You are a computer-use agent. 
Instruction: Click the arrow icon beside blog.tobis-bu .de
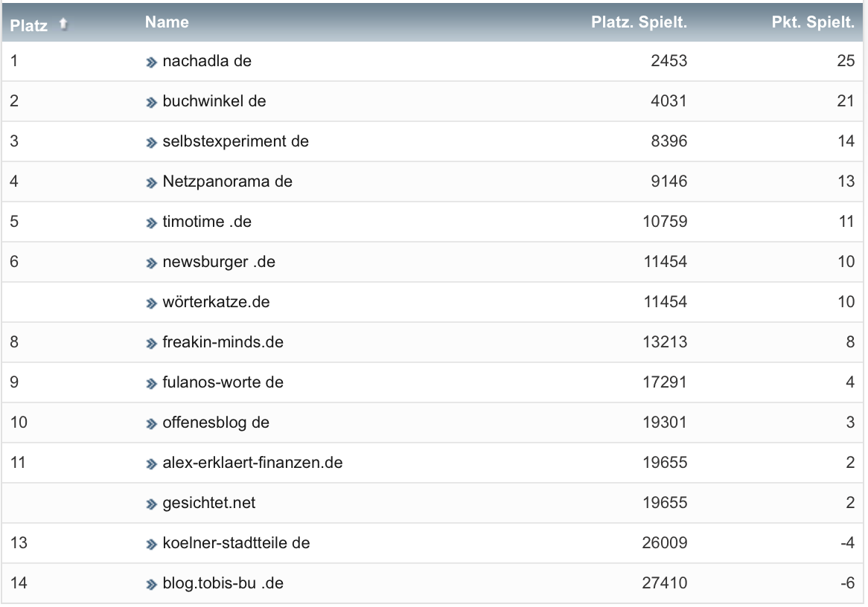pyautogui.click(x=152, y=585)
